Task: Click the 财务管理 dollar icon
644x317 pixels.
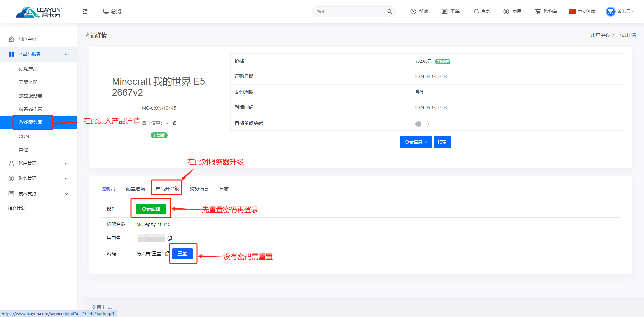Action: 11,178
